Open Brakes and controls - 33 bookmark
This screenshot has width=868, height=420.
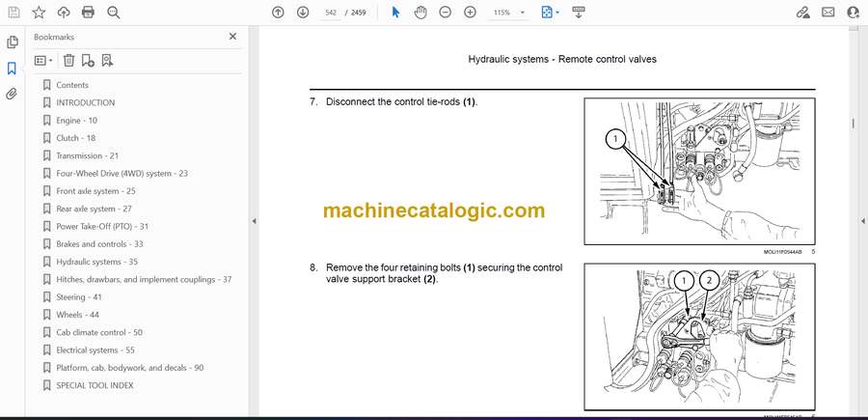(99, 244)
